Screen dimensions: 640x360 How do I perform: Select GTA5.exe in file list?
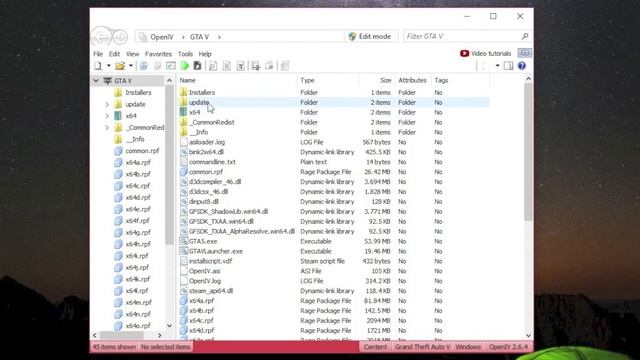tap(334, 241)
